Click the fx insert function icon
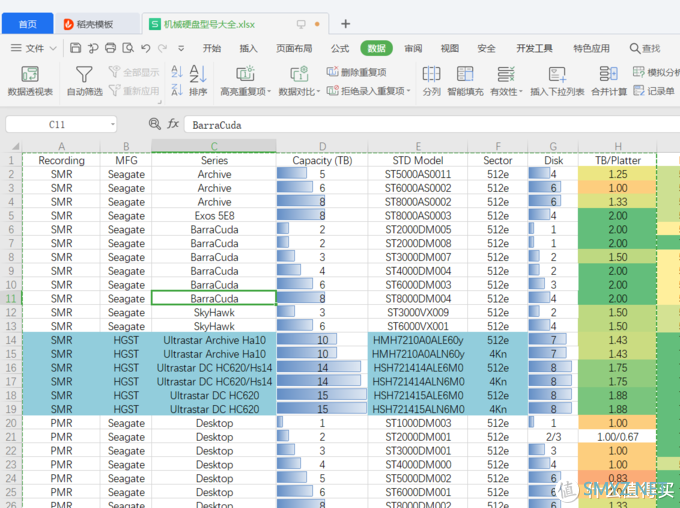The image size is (680, 508). (173, 124)
